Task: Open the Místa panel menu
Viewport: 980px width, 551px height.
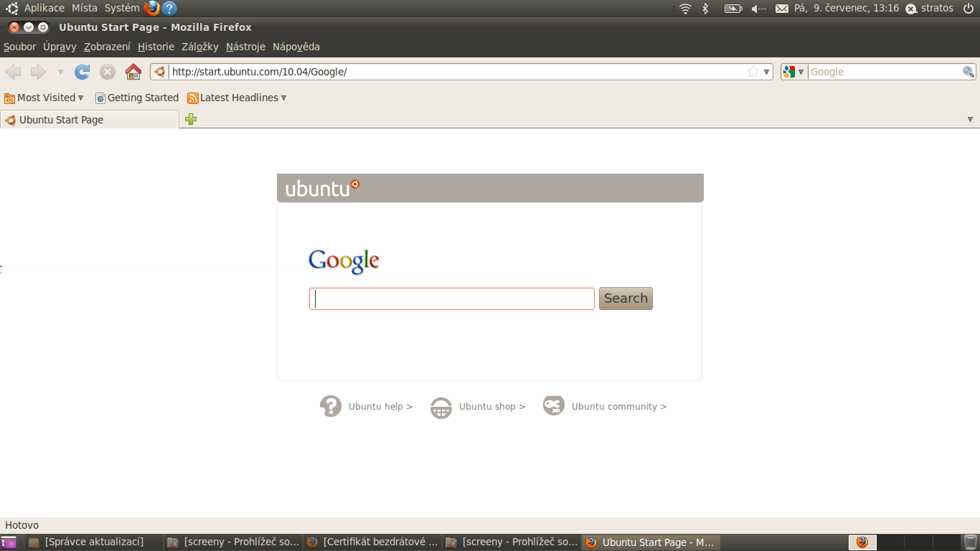Action: 85,8
